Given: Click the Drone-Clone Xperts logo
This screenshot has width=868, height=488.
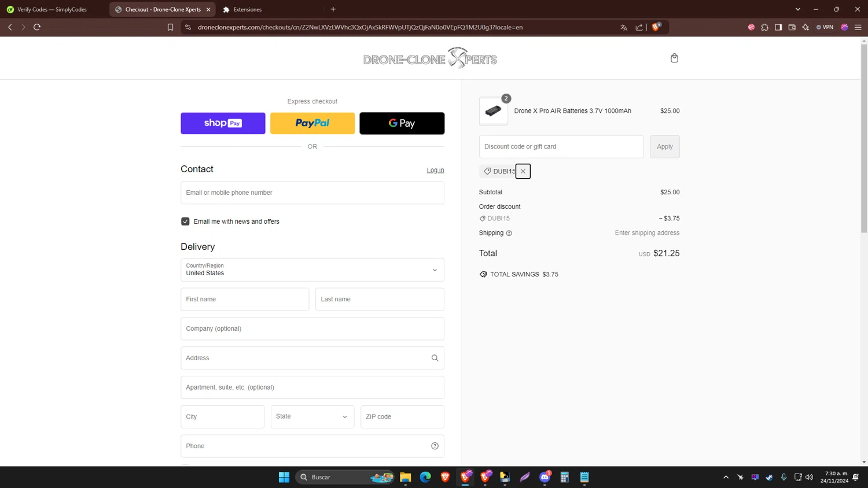Looking at the screenshot, I should pos(430,58).
